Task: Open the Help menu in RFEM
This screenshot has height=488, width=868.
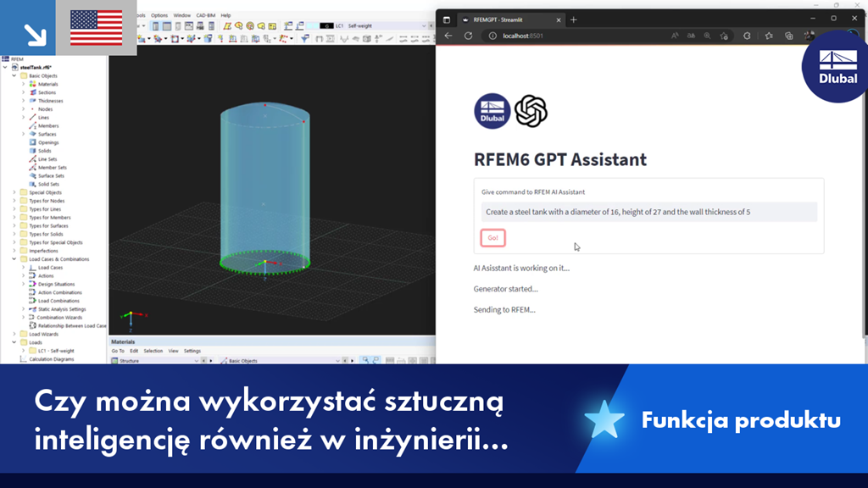Action: (x=225, y=15)
